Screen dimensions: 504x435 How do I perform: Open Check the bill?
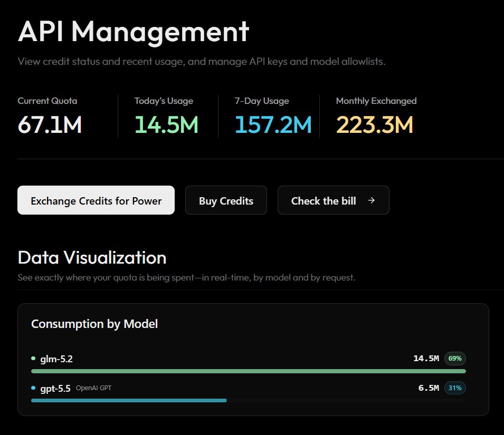point(334,200)
